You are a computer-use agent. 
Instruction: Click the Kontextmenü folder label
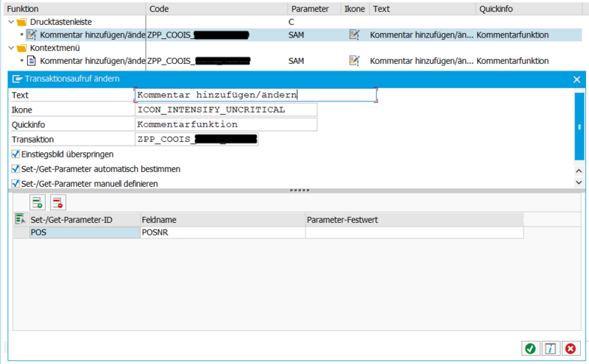point(54,48)
